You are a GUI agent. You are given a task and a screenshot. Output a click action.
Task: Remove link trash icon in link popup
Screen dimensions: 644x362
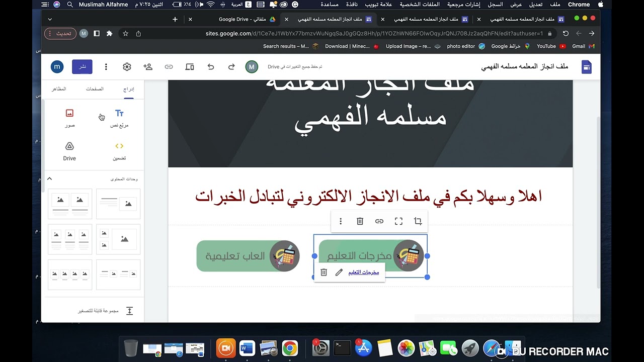coord(324,272)
